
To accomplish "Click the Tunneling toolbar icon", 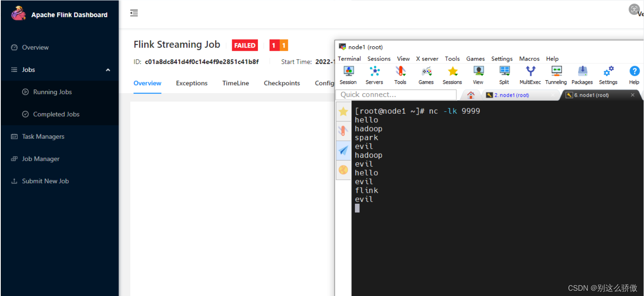I will [556, 75].
